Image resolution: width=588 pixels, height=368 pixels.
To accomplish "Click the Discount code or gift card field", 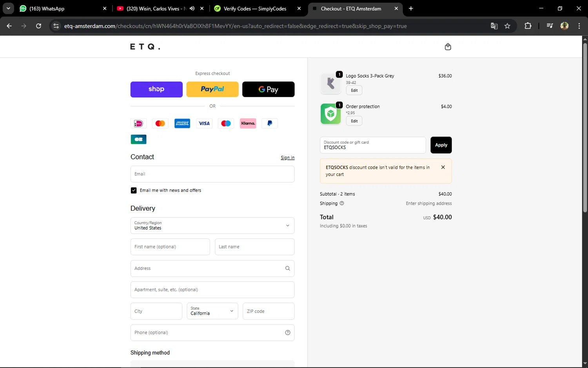I will (x=373, y=145).
